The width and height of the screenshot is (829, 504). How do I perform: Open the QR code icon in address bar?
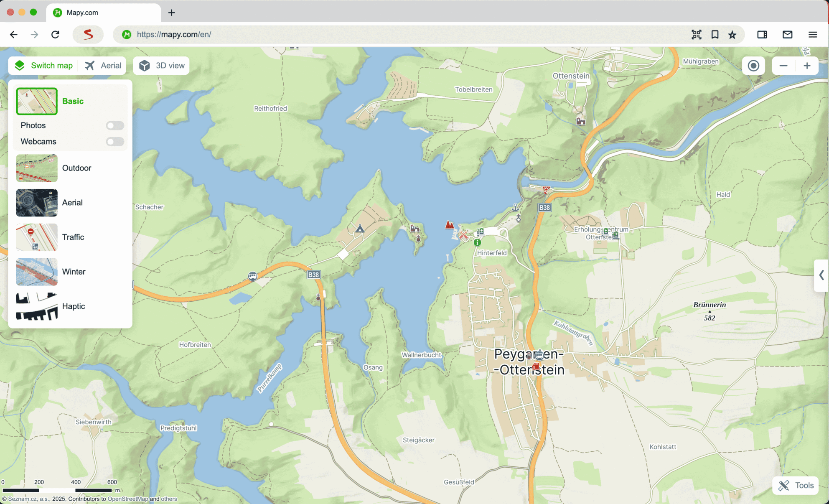coord(696,34)
